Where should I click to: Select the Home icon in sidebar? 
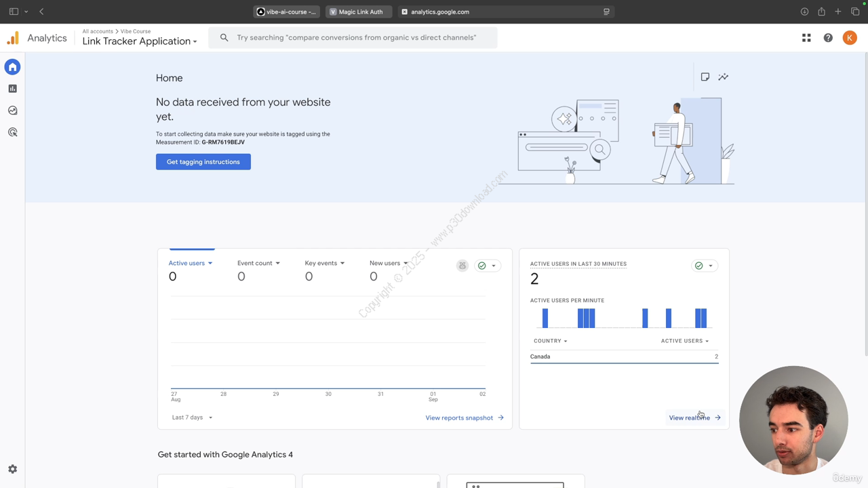point(12,67)
